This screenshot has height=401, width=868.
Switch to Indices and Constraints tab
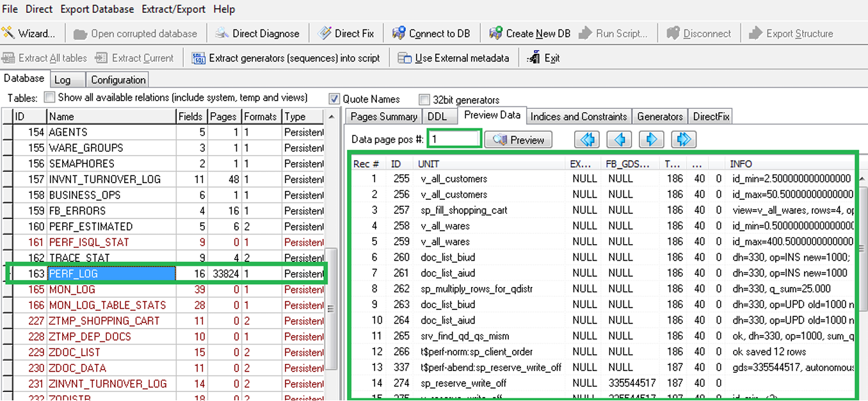click(579, 117)
